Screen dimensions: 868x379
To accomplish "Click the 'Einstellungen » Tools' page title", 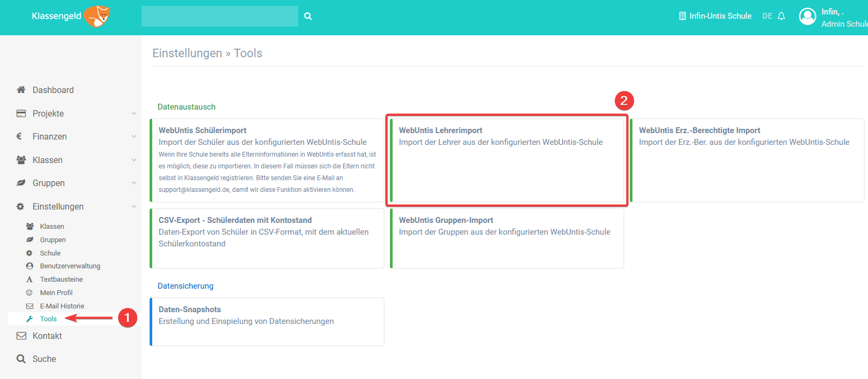I will [207, 53].
